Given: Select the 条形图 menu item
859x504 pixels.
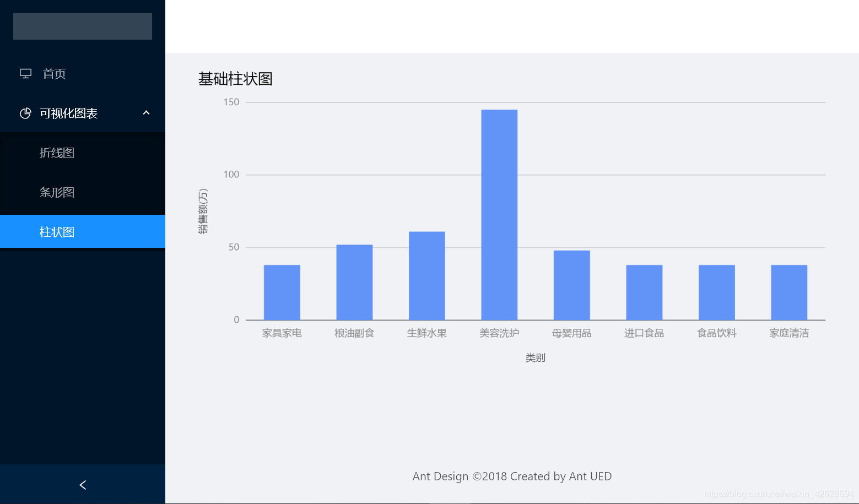Looking at the screenshot, I should [x=83, y=193].
